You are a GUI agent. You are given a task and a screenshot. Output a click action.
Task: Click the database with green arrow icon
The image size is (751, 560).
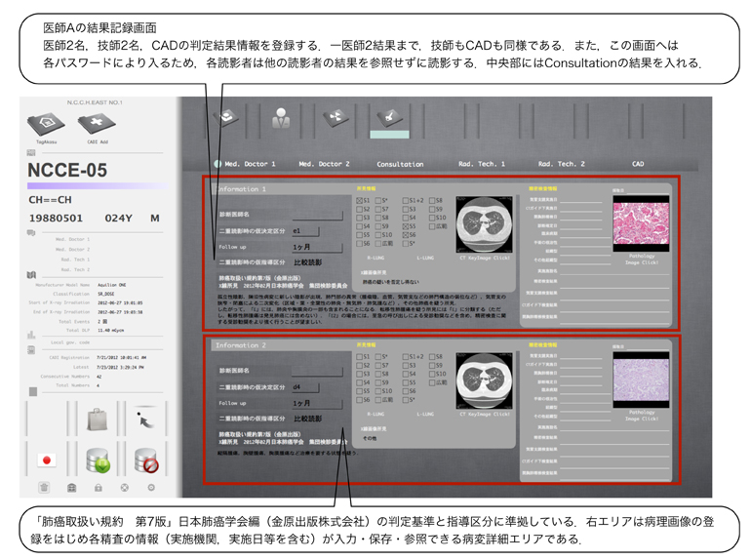[99, 460]
